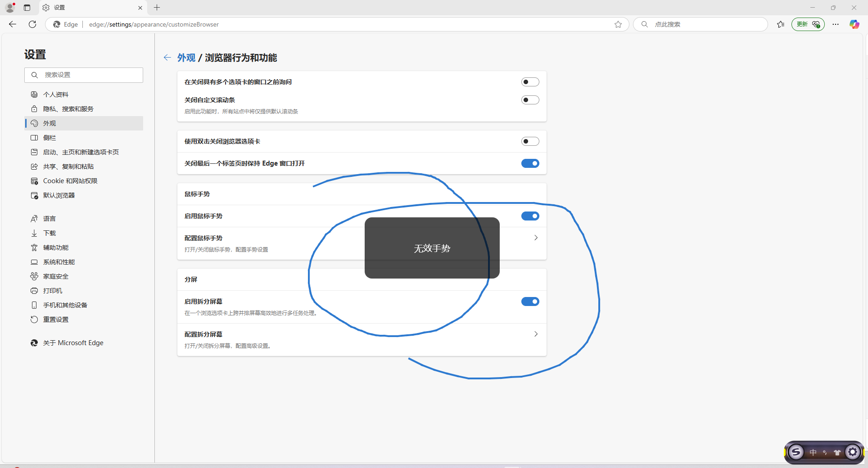Close the 设置 tab
Screen dimensions: 868x468
140,8
